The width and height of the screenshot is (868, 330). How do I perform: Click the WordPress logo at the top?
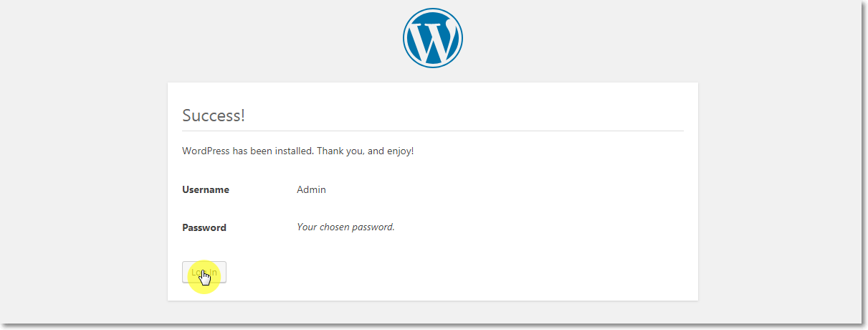pos(432,38)
